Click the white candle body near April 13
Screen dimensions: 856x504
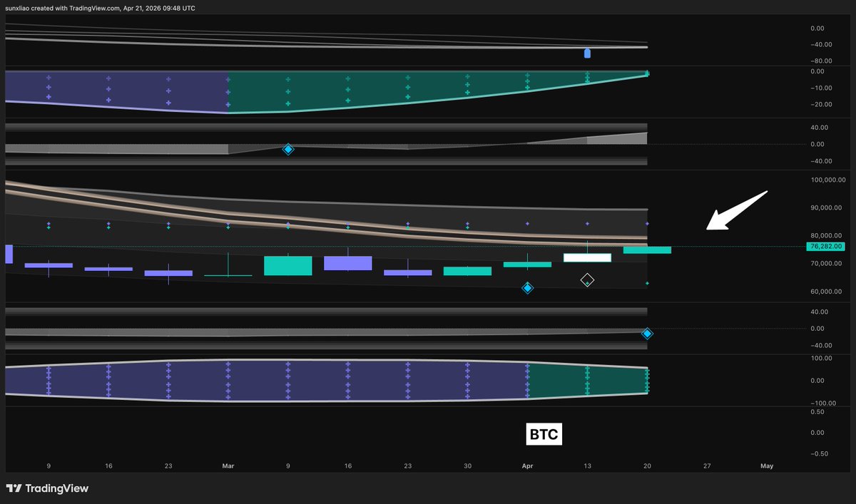click(x=587, y=257)
